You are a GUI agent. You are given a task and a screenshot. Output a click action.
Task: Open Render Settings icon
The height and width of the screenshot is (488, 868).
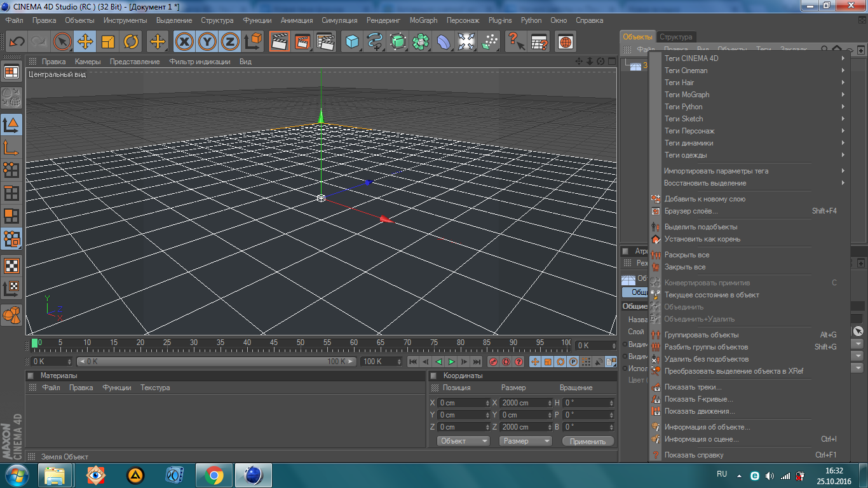pyautogui.click(x=325, y=42)
